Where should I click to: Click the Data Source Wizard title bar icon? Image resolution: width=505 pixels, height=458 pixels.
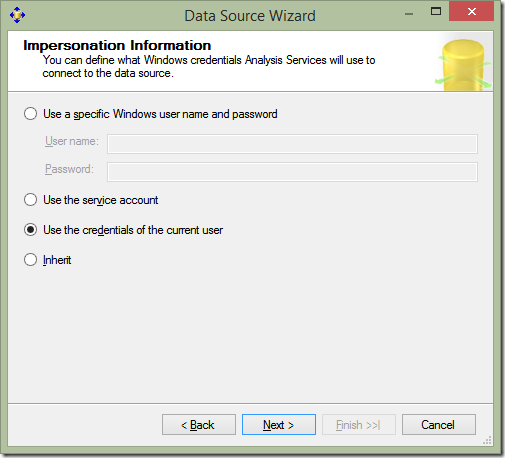tap(17, 15)
